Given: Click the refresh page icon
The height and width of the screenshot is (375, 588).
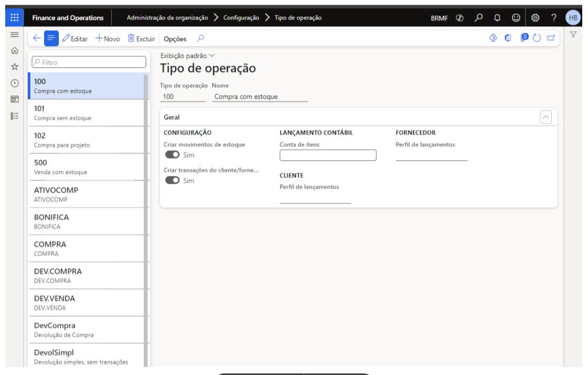Looking at the screenshot, I should pyautogui.click(x=537, y=38).
